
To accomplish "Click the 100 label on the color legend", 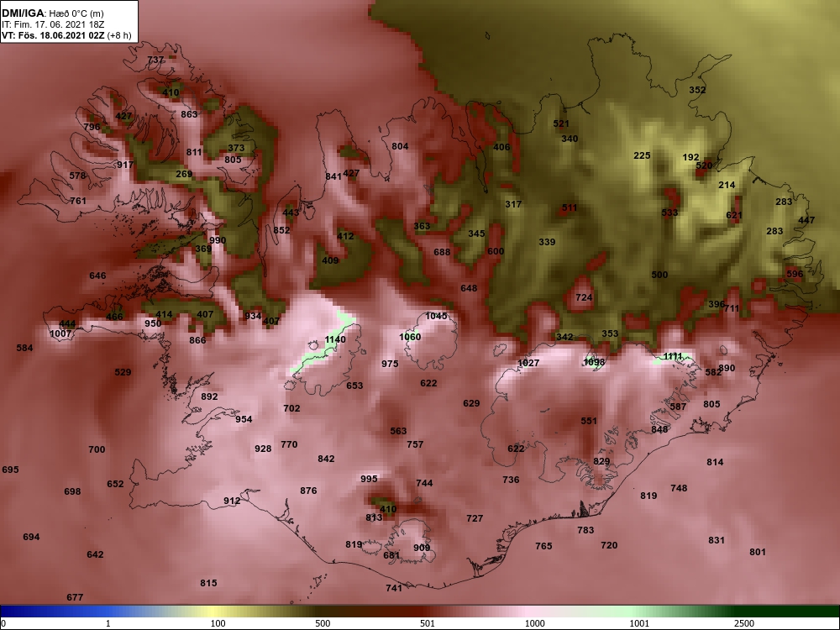I will pos(218,623).
